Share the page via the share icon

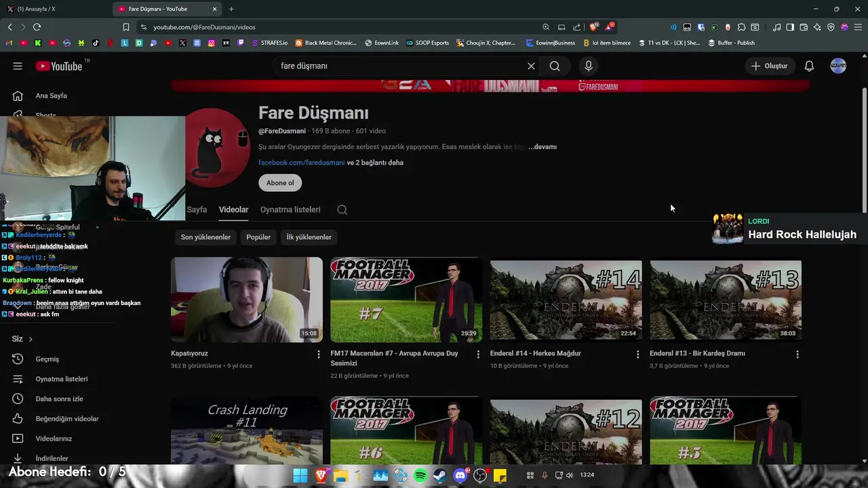[577, 27]
